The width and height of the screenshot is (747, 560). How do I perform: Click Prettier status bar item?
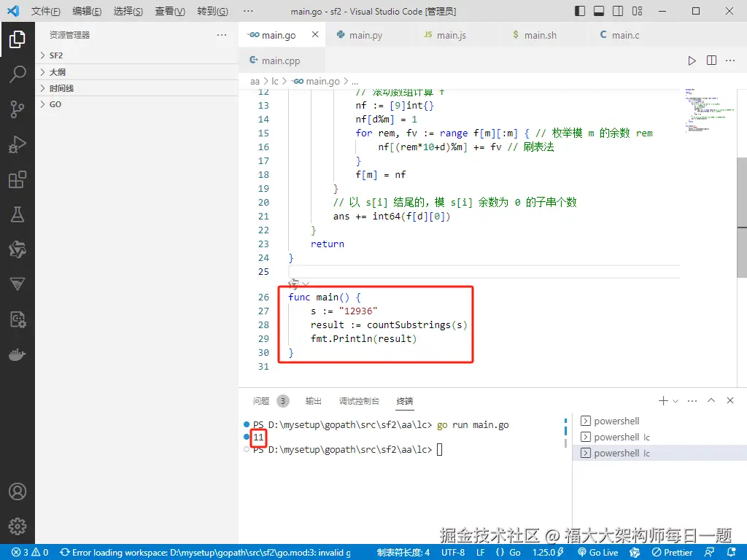(673, 553)
